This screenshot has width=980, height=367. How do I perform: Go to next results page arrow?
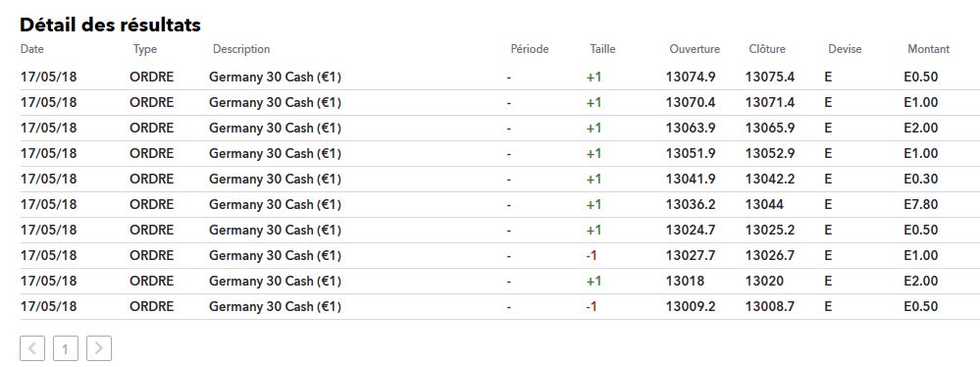pos(99,349)
